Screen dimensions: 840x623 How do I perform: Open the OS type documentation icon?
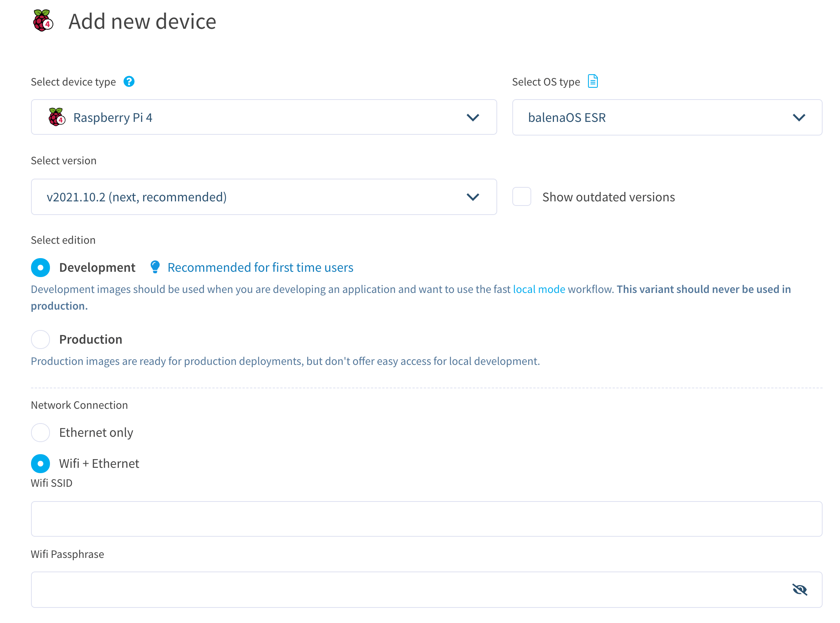[593, 81]
